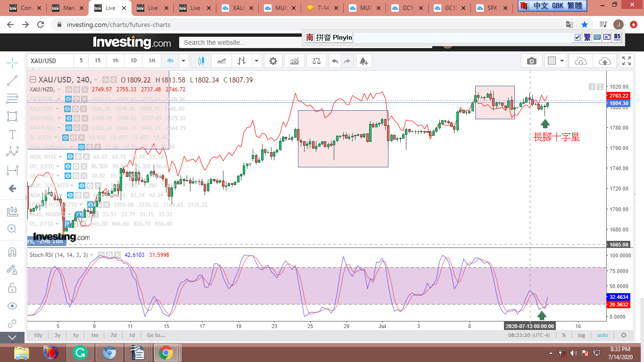Toggle hide all drawings eye in sidebar
Viewport: 644px width, 362px height.
pos(12,306)
